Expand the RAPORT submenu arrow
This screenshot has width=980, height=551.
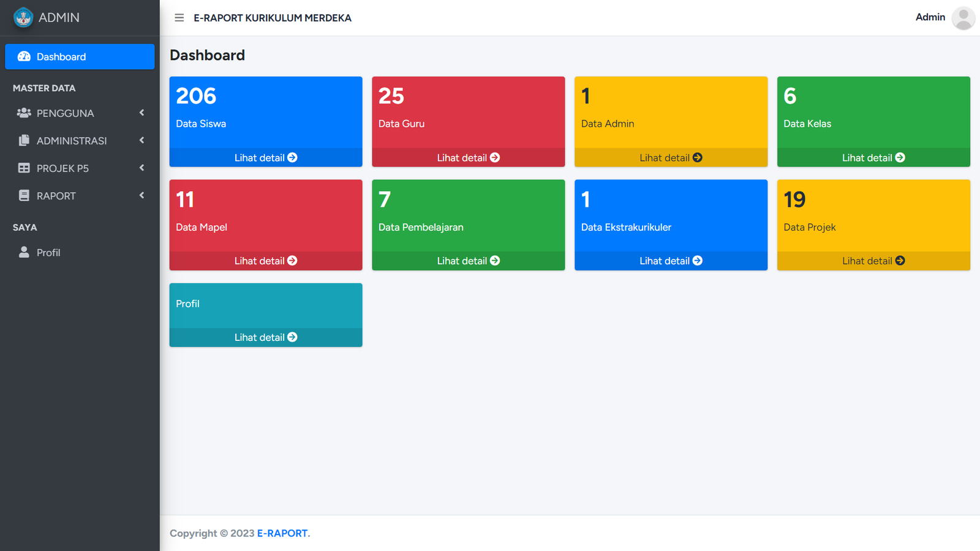141,195
